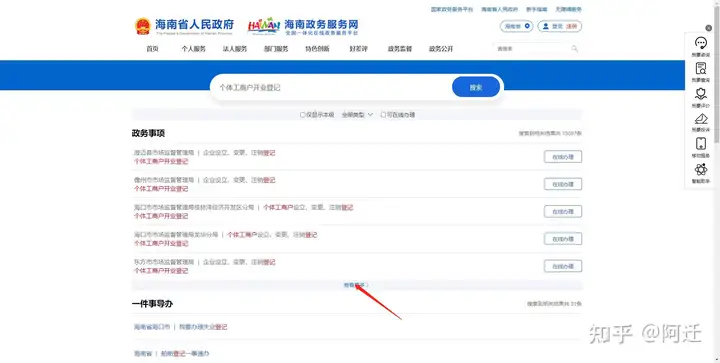Open the 海南省海口市 一件事导办 result
Image resolution: width=720 pixels, height=363 pixels.
click(x=180, y=327)
